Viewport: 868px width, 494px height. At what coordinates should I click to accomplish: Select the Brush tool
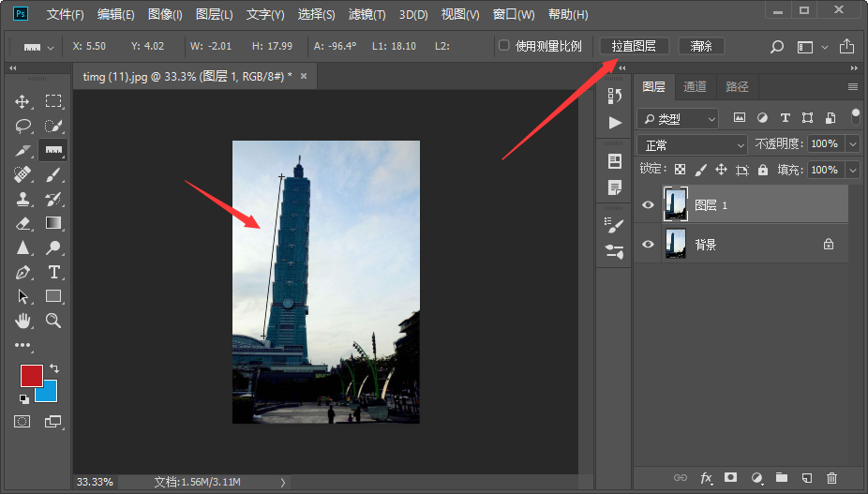(53, 174)
